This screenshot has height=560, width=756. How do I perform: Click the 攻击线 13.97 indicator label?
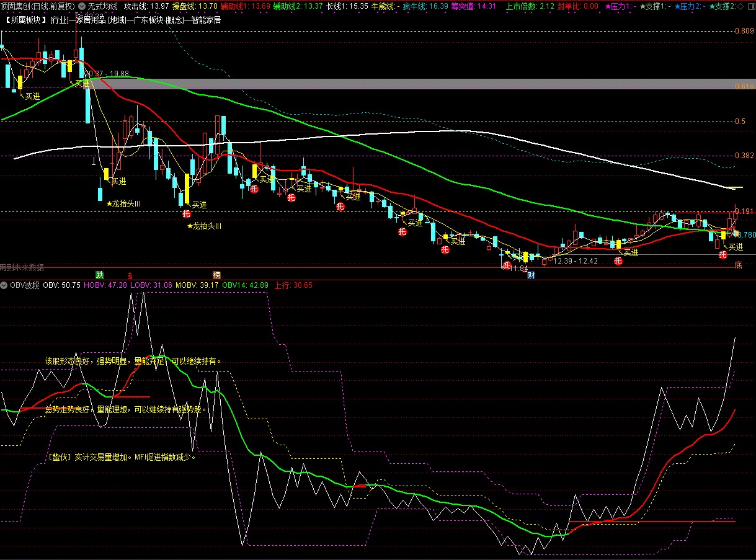(146, 6)
